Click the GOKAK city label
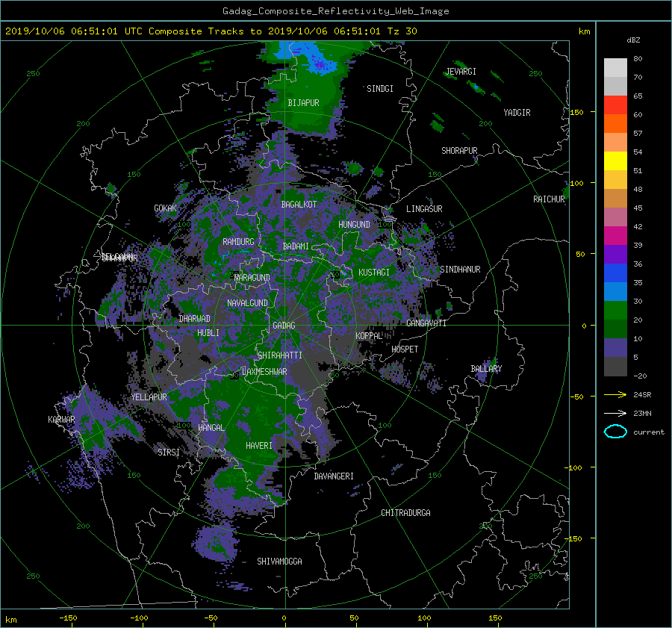 coord(165,208)
